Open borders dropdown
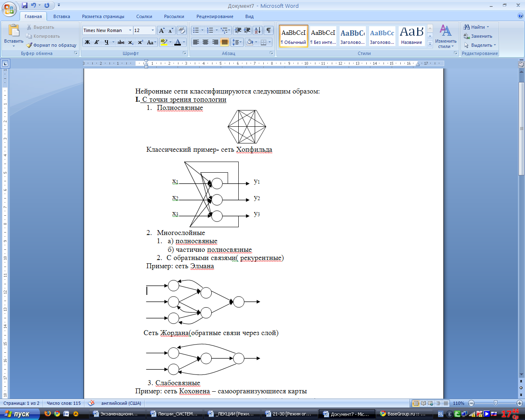 [269, 42]
